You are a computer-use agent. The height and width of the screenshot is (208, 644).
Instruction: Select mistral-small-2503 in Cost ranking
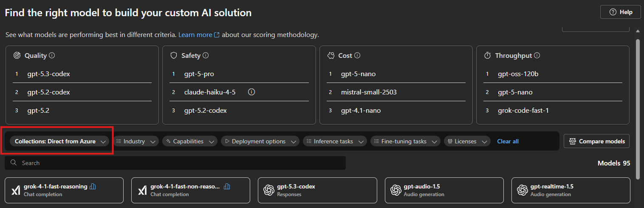coord(369,92)
